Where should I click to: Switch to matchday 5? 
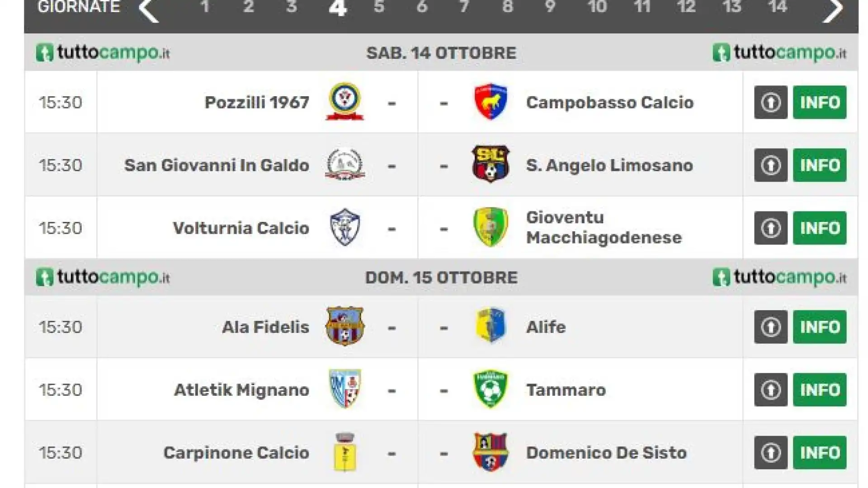[x=379, y=7]
